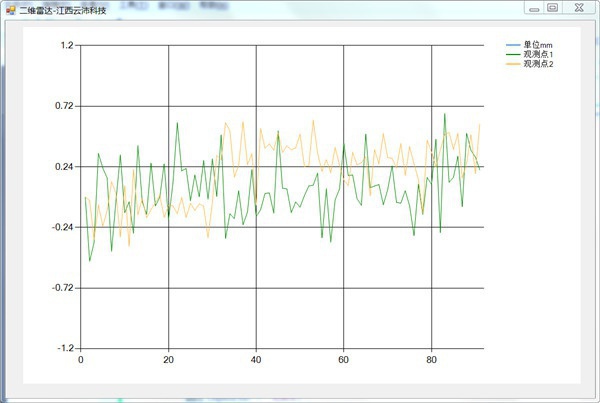Select the 观测点1 legend entry text
Image resolution: width=600 pixels, height=403 pixels.
click(538, 54)
